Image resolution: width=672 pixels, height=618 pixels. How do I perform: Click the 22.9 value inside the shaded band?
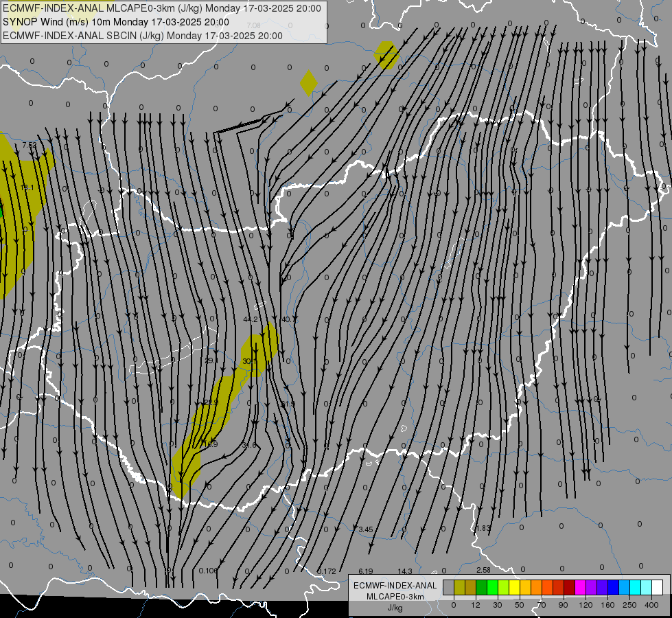click(211, 402)
